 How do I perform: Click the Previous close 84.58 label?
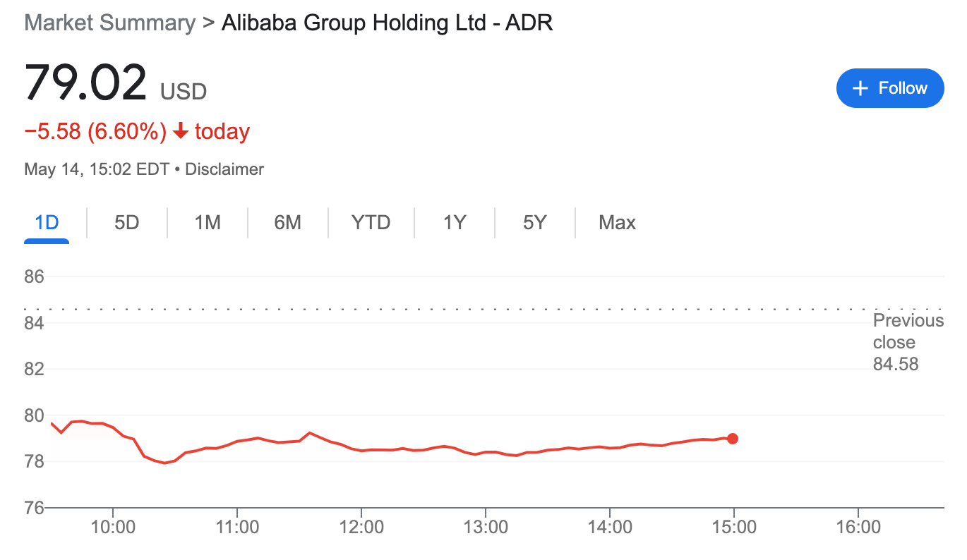pyautogui.click(x=908, y=342)
